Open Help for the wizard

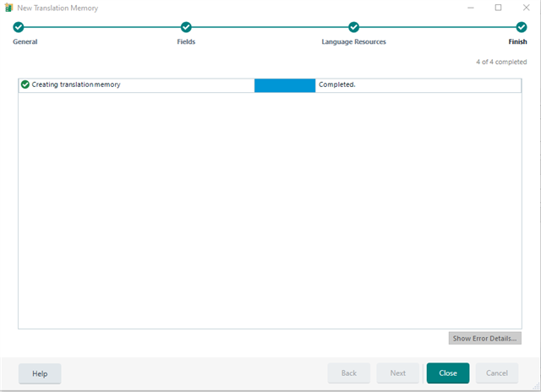point(40,373)
